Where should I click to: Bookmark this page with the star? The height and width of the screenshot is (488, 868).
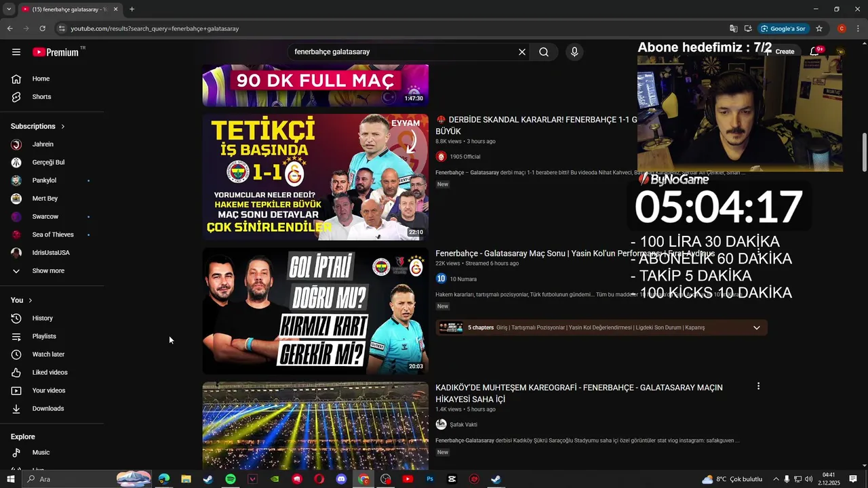click(x=819, y=28)
